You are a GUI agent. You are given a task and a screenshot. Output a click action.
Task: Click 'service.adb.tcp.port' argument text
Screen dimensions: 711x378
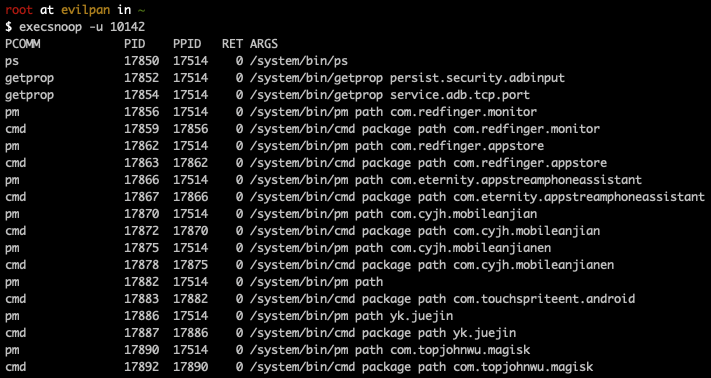(x=460, y=95)
